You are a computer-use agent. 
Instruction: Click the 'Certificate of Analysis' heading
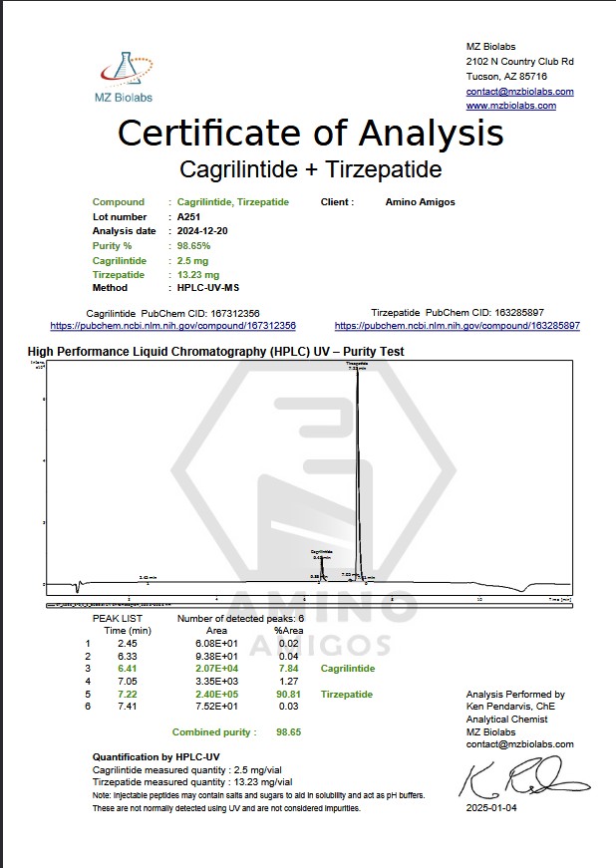(x=310, y=133)
